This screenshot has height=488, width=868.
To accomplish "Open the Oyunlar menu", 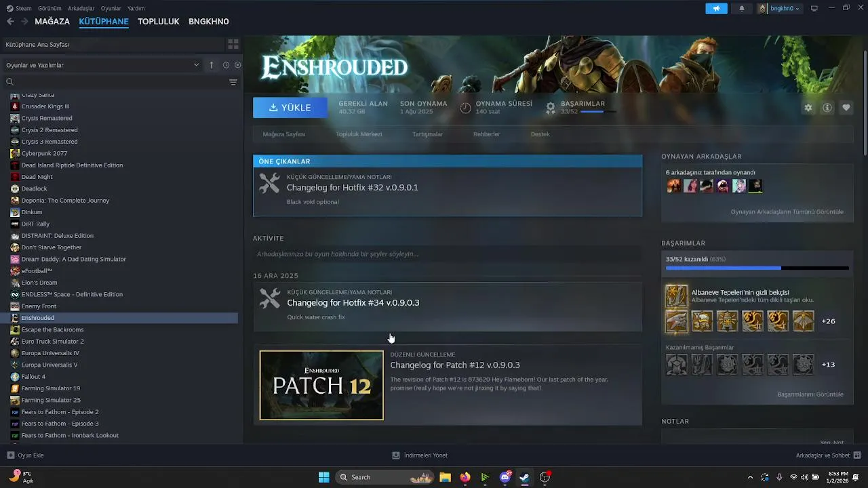I will coord(111,8).
